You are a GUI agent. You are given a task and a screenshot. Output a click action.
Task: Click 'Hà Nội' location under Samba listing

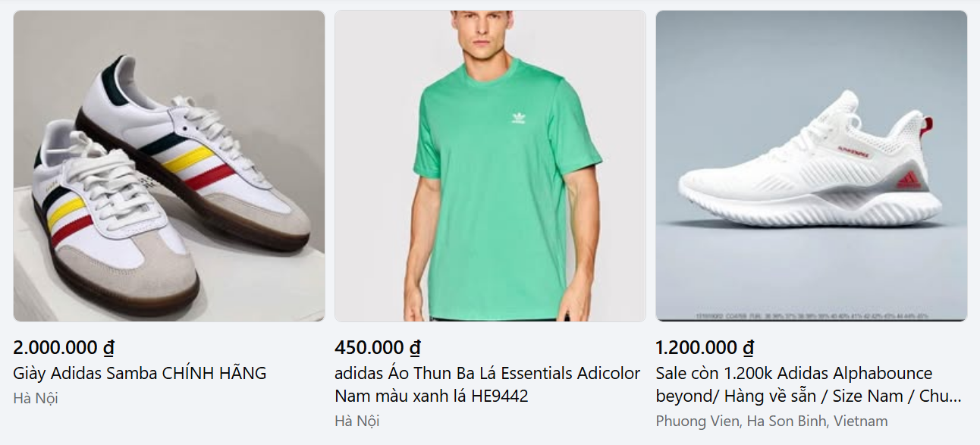pyautogui.click(x=36, y=398)
